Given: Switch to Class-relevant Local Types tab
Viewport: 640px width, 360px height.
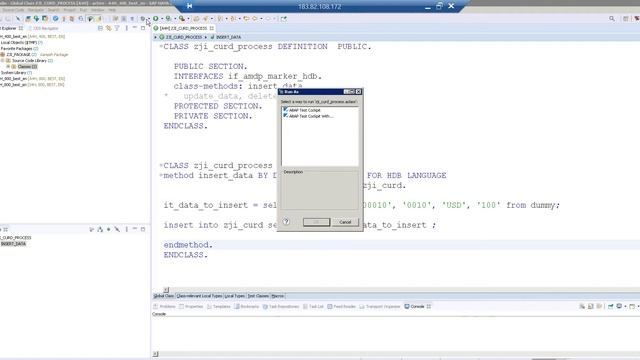Looking at the screenshot, I should coord(199,296).
